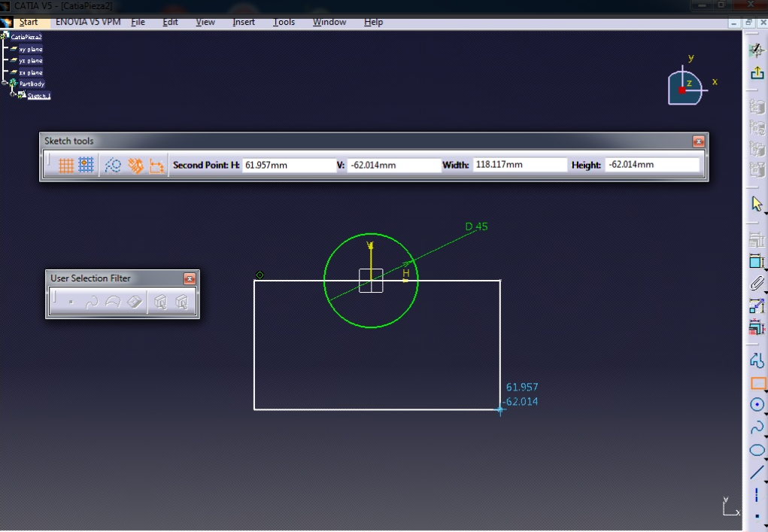Click the Second Point H value field

tap(289, 165)
